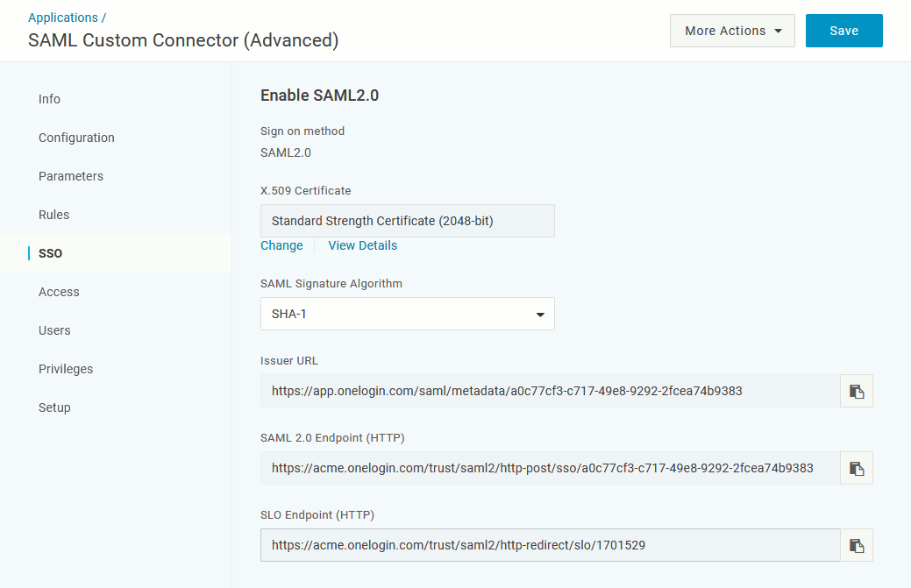911x588 pixels.
Task: Open the Privileges section
Action: point(66,369)
